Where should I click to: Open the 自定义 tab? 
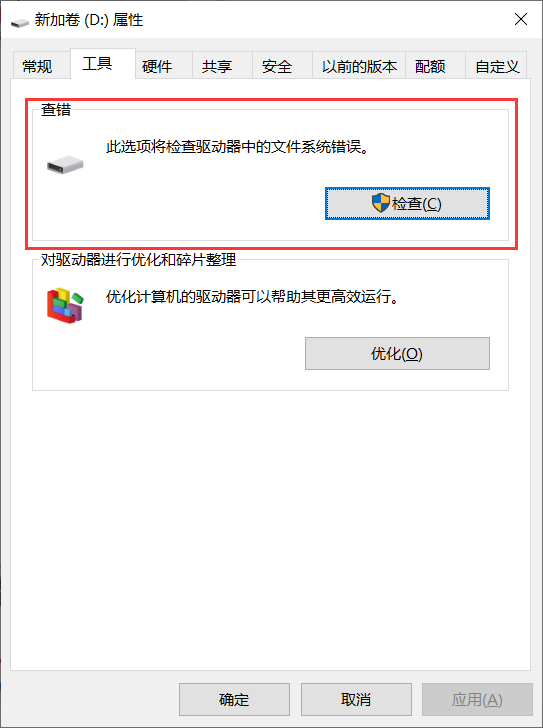pyautogui.click(x=497, y=66)
